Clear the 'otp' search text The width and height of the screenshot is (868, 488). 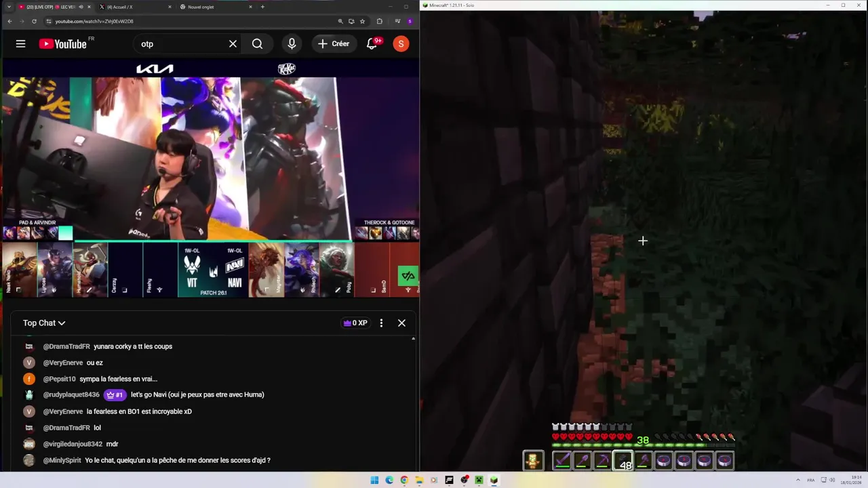[233, 44]
